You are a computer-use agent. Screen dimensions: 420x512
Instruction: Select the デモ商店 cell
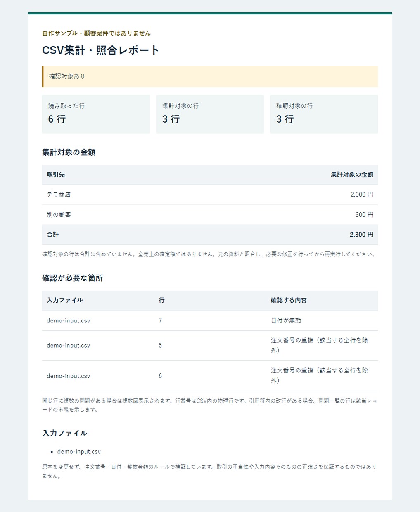(x=59, y=194)
